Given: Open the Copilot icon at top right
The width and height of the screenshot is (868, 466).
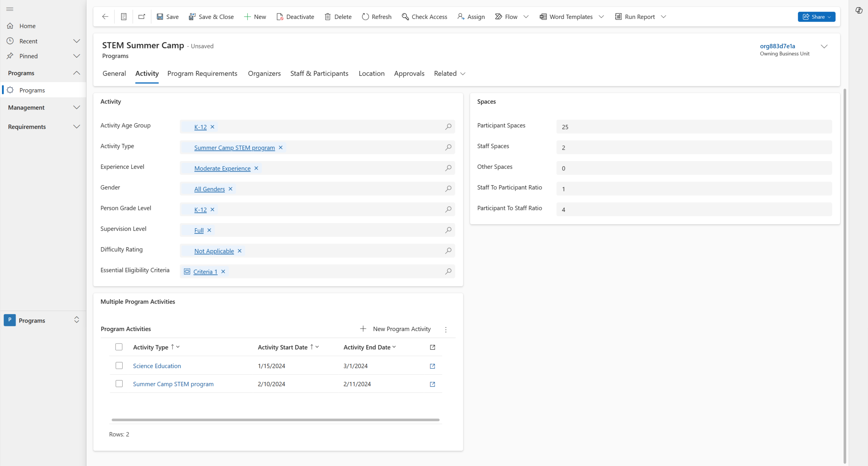Looking at the screenshot, I should (x=859, y=10).
